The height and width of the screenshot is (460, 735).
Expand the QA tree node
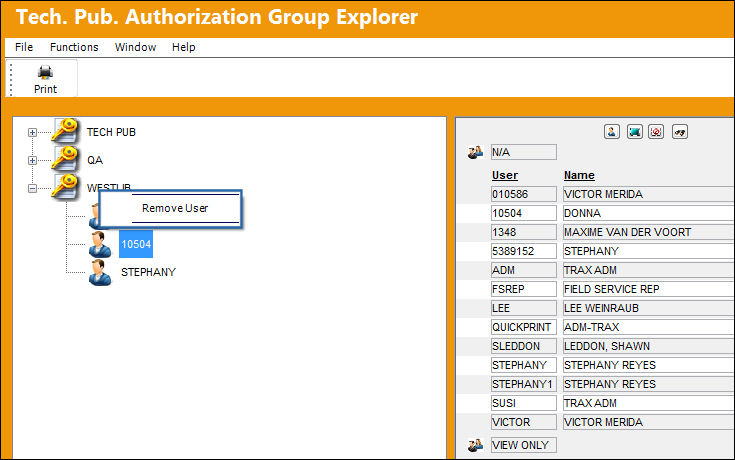pos(32,160)
